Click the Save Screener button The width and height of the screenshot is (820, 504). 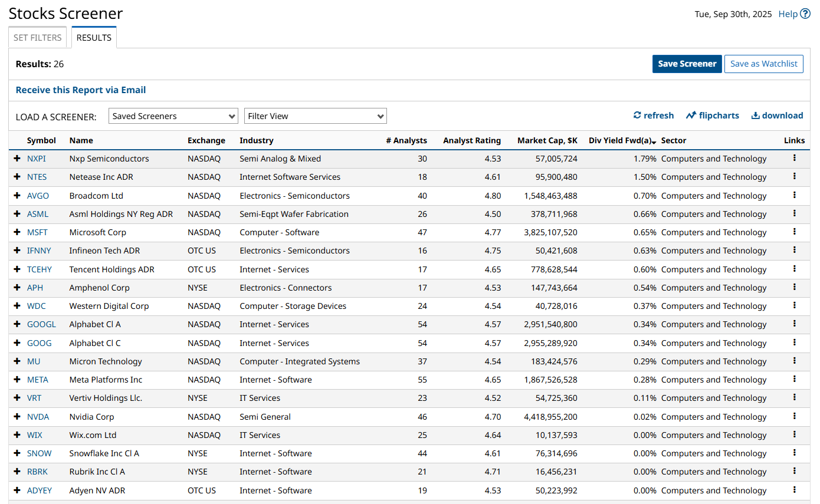click(x=687, y=64)
